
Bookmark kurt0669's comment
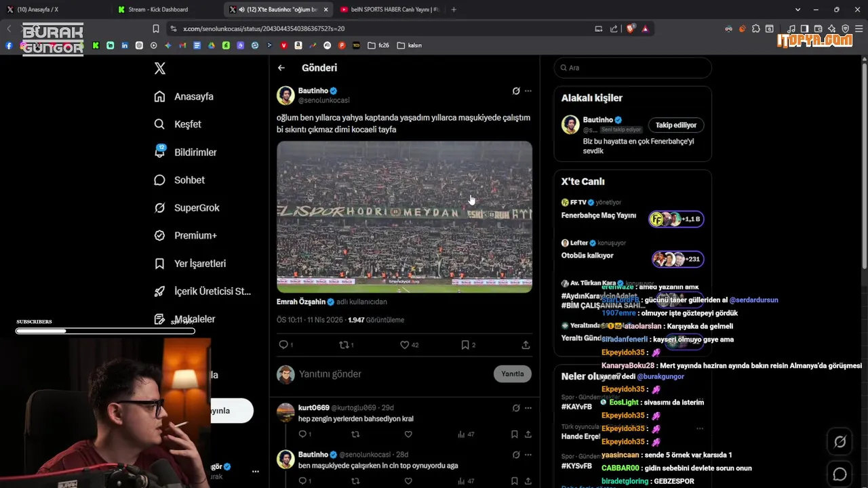tap(514, 434)
